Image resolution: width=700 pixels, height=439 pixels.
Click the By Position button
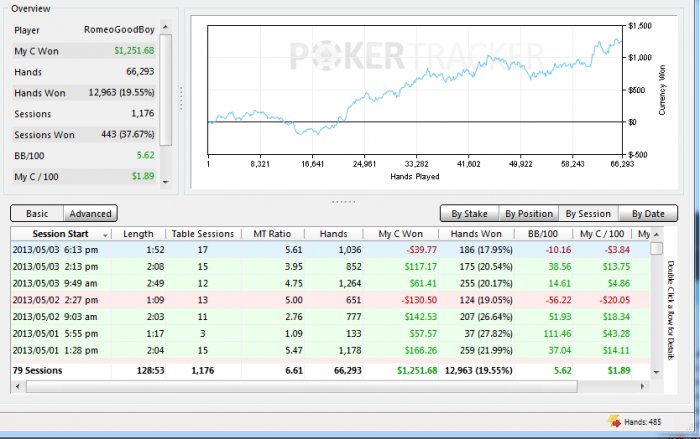527,213
